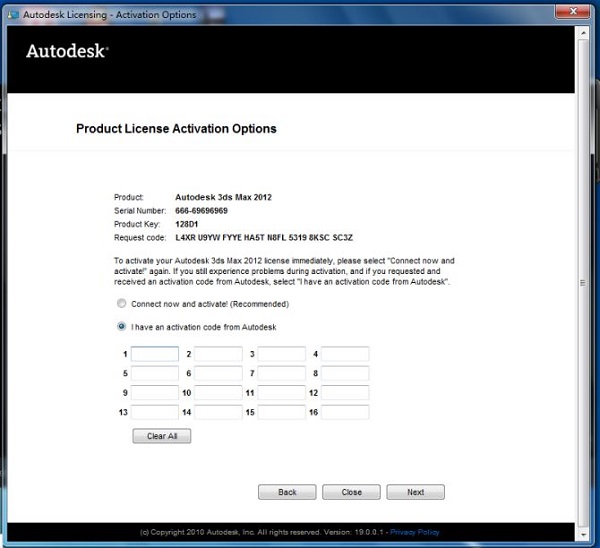This screenshot has height=548, width=600.
Task: Proceed with the Next button
Action: [x=415, y=492]
